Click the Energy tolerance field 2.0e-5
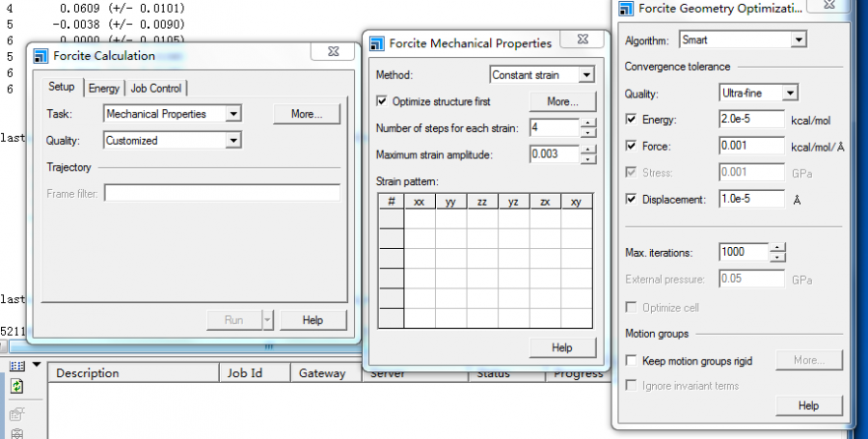 click(751, 119)
